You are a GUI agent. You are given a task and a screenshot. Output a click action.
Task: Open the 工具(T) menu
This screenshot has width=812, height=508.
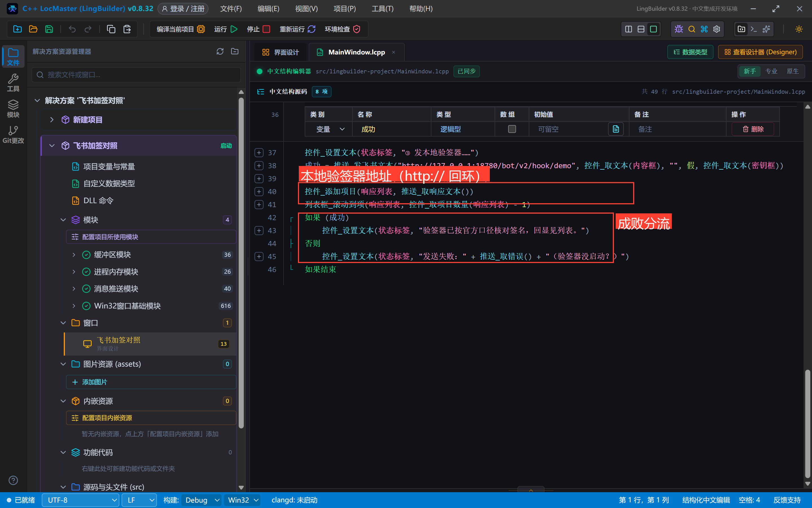point(382,9)
